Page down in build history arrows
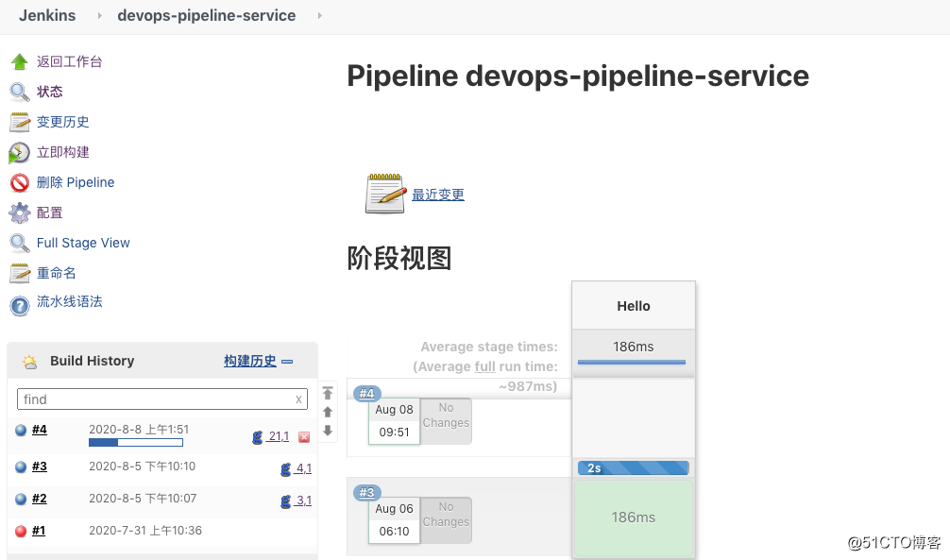The height and width of the screenshot is (560, 950). [328, 431]
